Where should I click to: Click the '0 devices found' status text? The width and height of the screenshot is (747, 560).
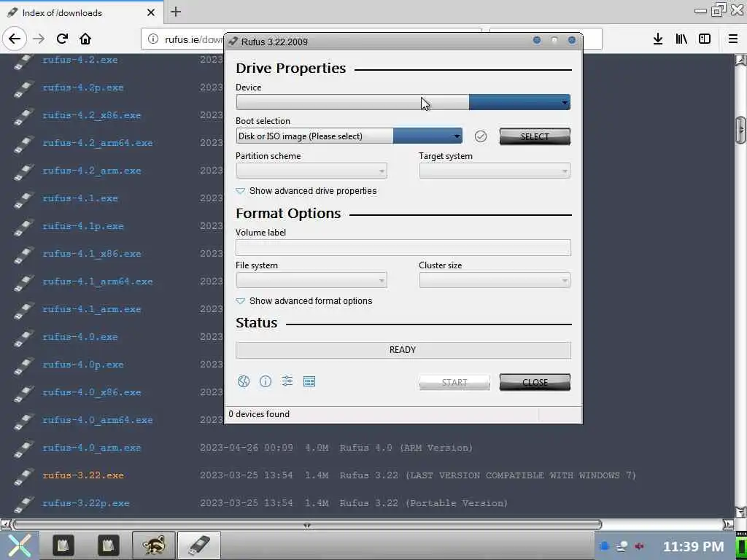(x=259, y=414)
